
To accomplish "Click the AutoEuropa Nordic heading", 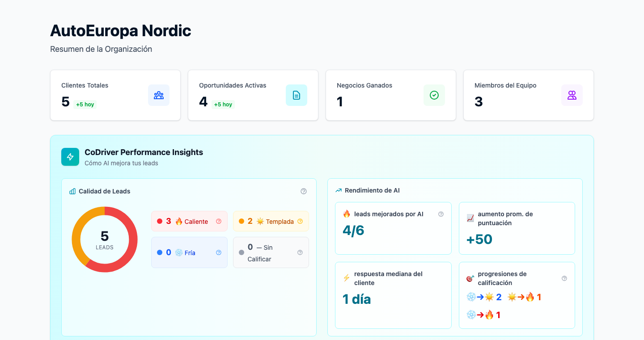I will [x=120, y=30].
